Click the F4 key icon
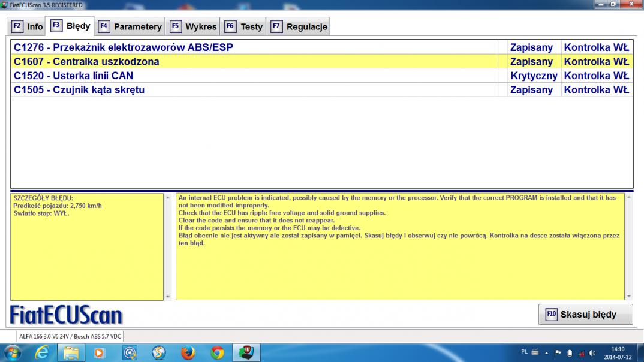 (x=104, y=26)
